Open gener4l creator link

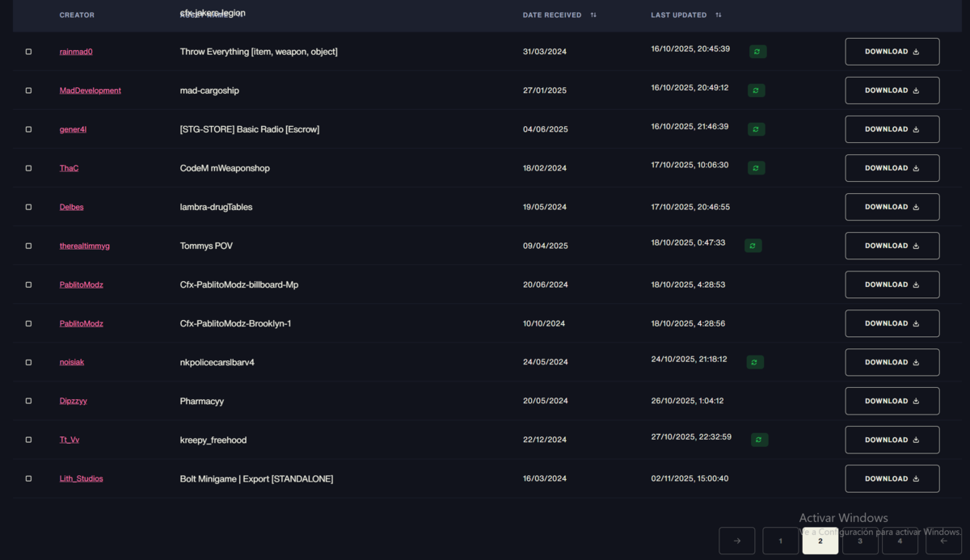pyautogui.click(x=73, y=129)
